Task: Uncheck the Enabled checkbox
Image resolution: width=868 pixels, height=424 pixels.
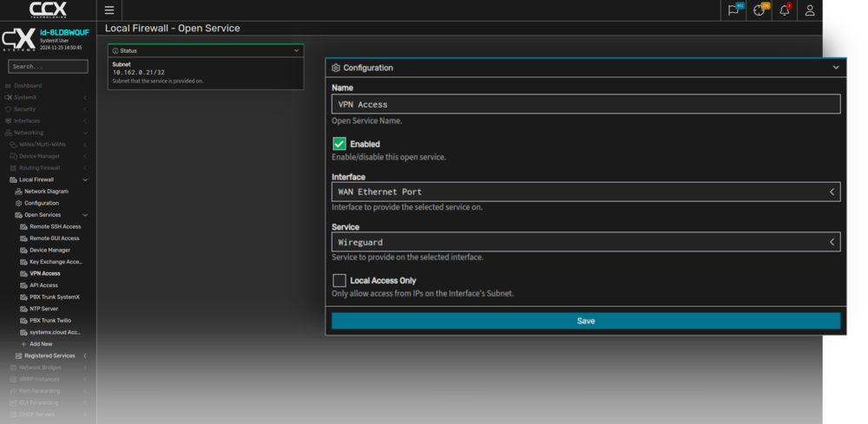Action: pyautogui.click(x=339, y=144)
